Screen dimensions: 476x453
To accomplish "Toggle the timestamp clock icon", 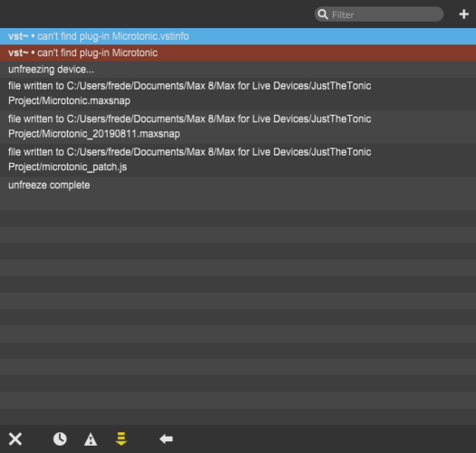I will click(x=60, y=439).
